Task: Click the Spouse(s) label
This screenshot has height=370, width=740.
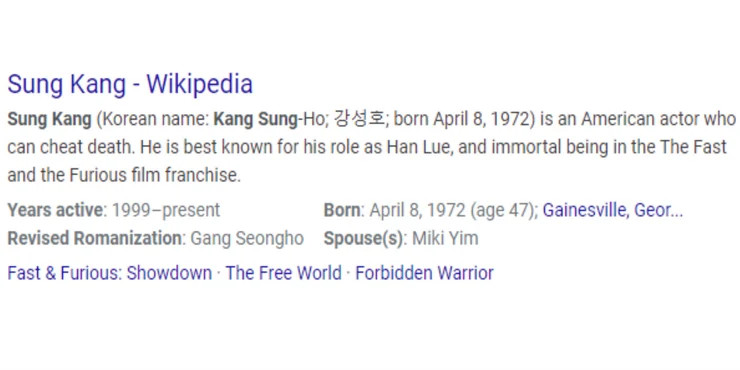Action: click(x=363, y=238)
